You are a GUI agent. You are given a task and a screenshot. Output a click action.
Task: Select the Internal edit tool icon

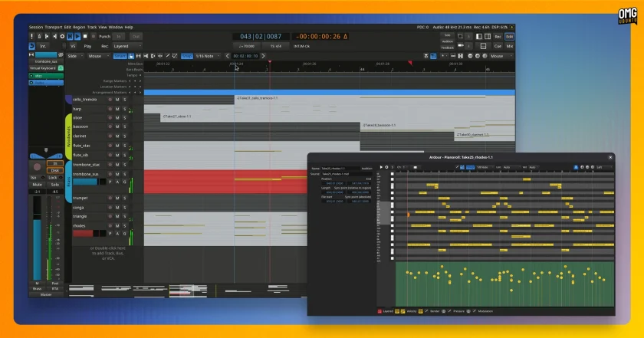click(175, 56)
